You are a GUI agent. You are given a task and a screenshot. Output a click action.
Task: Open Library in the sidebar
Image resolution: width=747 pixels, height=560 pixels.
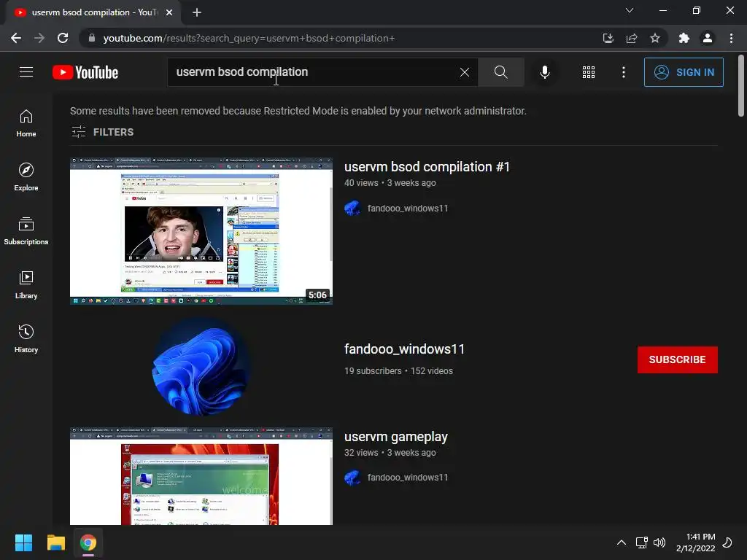[x=26, y=285]
